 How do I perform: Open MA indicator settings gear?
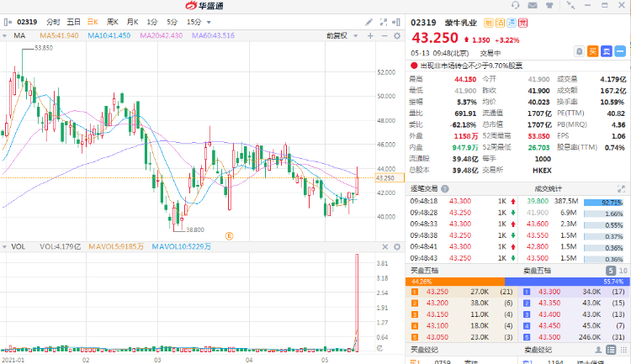point(397,36)
